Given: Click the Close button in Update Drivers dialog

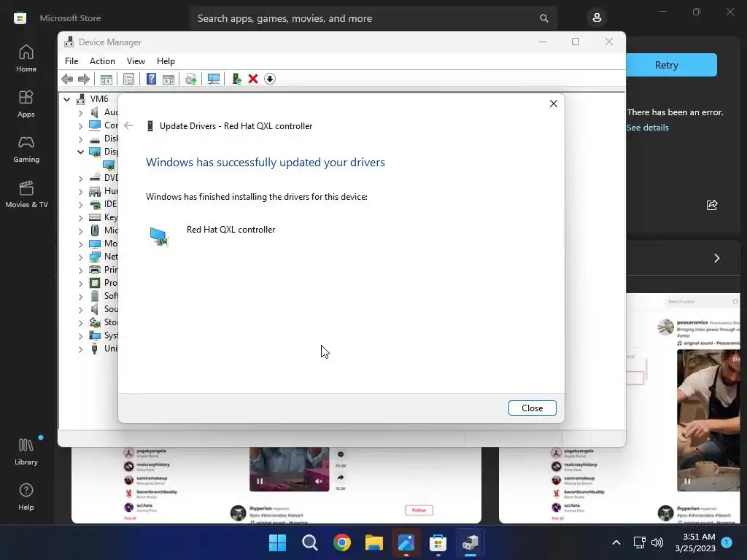Looking at the screenshot, I should [x=532, y=408].
